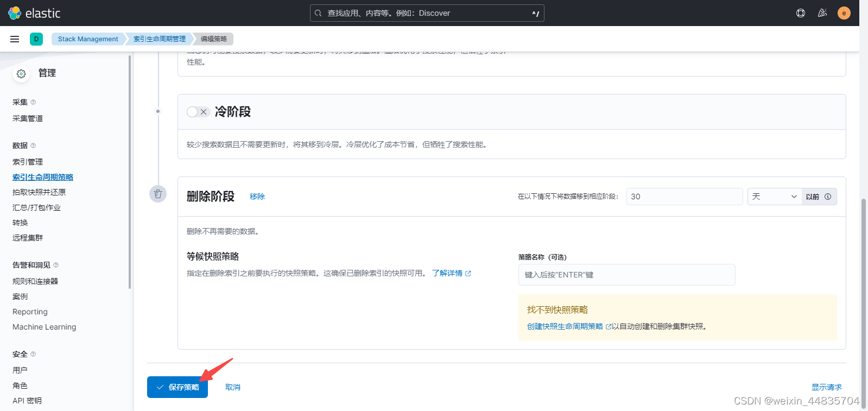Open 远程集群 in sidebar
Viewport: 868px width, 411px height.
[x=28, y=238]
